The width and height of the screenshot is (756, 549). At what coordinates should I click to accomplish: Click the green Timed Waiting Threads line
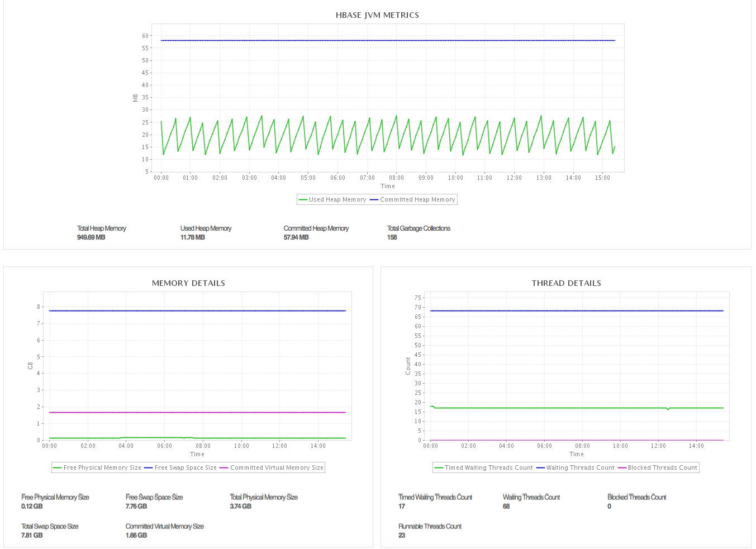click(x=577, y=408)
